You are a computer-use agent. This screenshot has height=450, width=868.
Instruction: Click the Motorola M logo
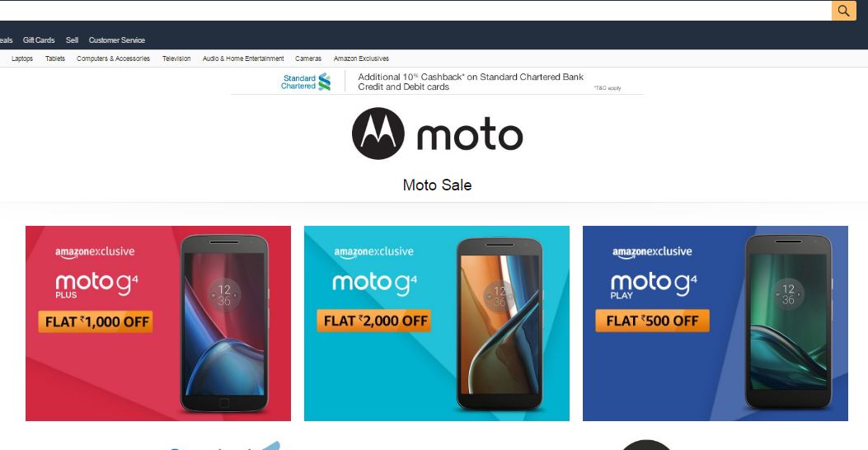[378, 134]
